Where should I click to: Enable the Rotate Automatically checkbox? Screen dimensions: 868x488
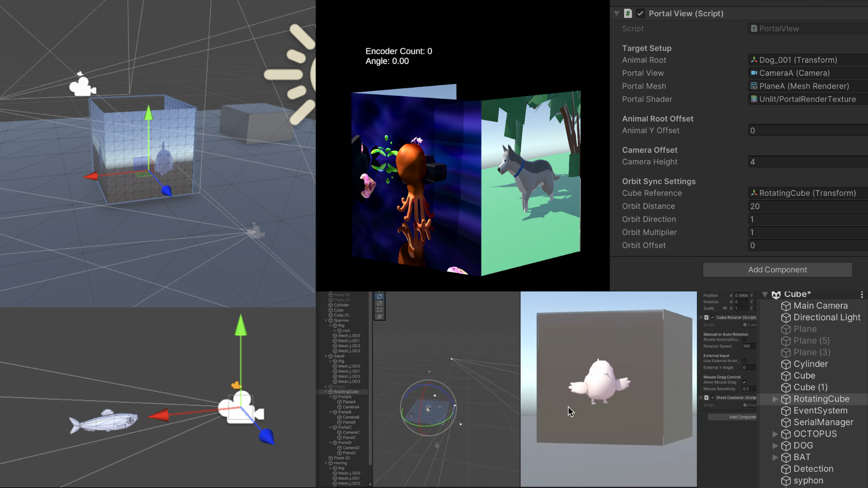745,339
